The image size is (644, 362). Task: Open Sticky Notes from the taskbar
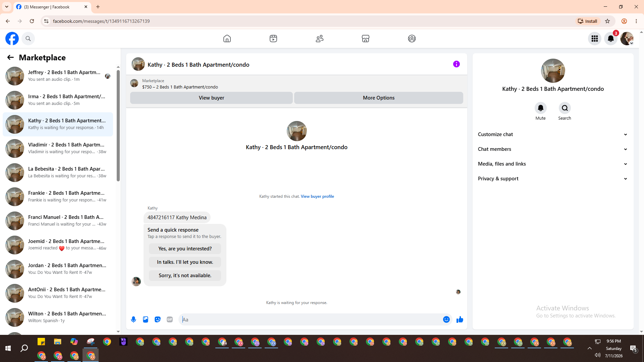(41, 342)
